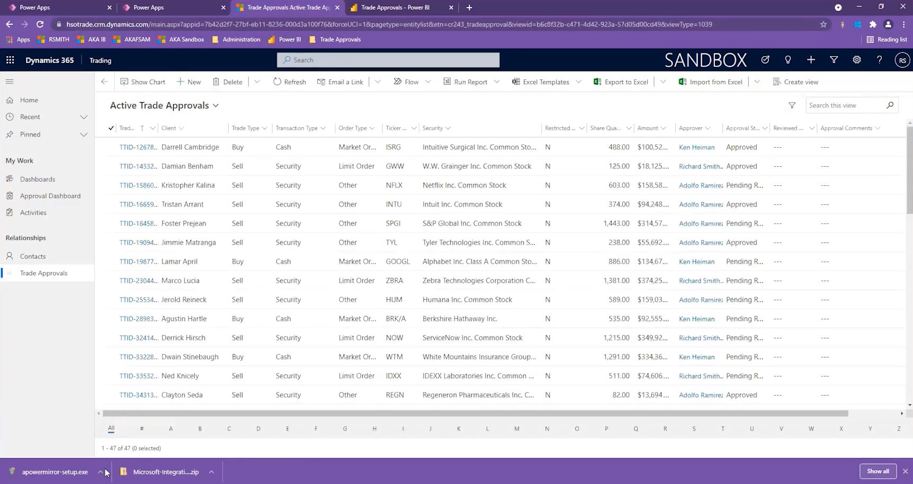Click Refresh in the command bar
Viewport: 913px width, 484px height.
tap(289, 82)
